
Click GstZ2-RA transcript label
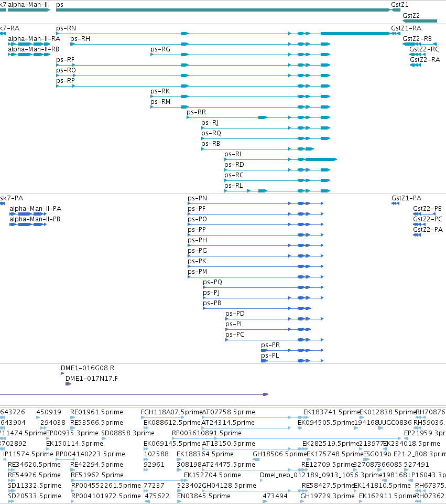click(425, 60)
